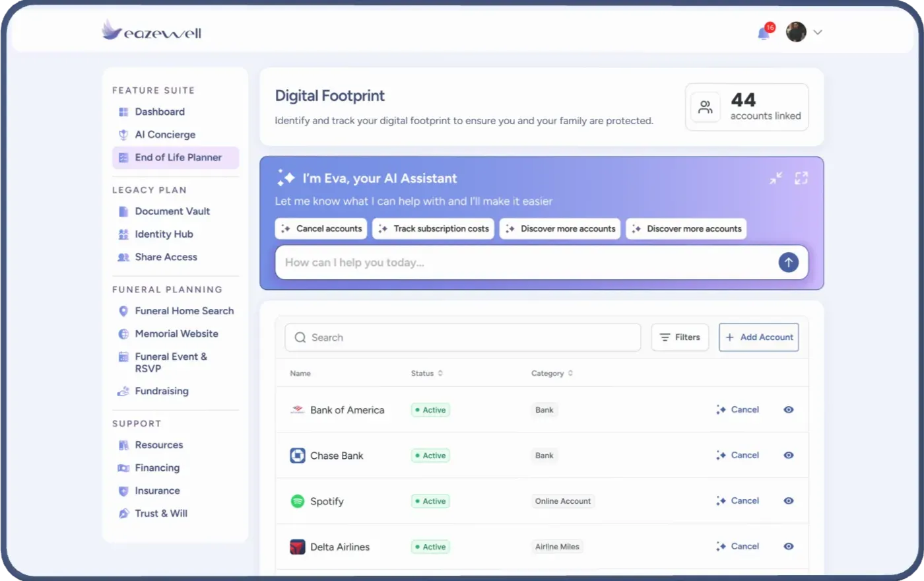Click the Add Account button
This screenshot has height=581, width=924.
pyautogui.click(x=758, y=337)
